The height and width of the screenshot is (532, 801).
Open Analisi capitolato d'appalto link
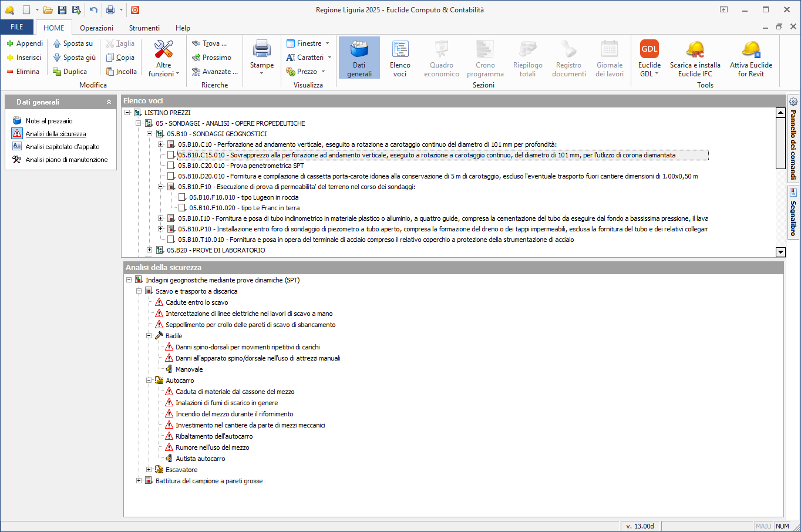(62, 147)
